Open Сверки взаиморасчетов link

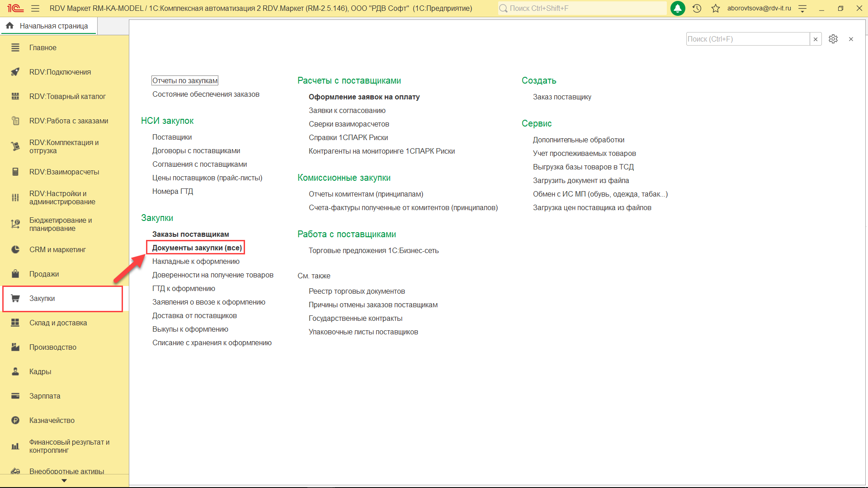[349, 124]
